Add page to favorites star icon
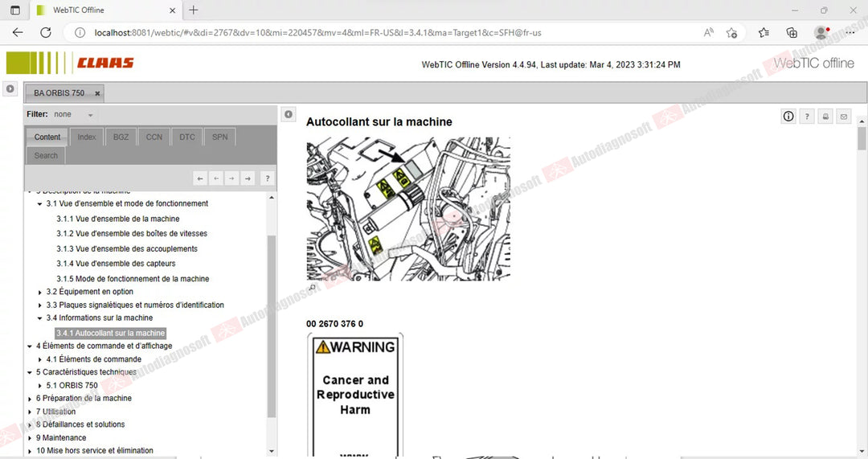The width and height of the screenshot is (868, 459). [731, 33]
